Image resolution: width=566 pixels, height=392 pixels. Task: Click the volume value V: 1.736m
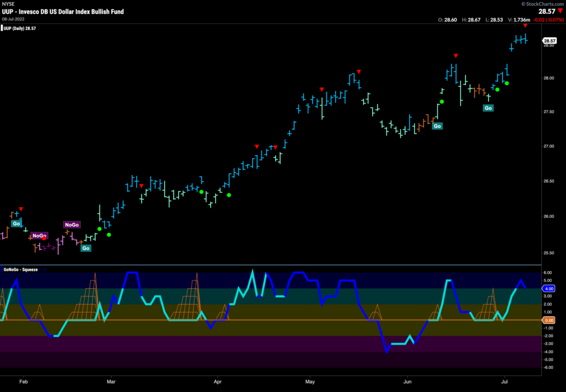[519, 20]
